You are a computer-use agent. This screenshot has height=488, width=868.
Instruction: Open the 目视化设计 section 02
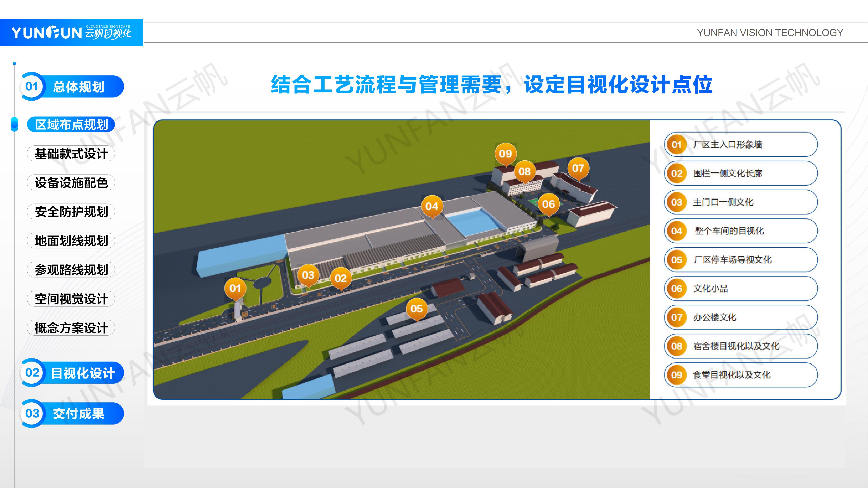(72, 373)
